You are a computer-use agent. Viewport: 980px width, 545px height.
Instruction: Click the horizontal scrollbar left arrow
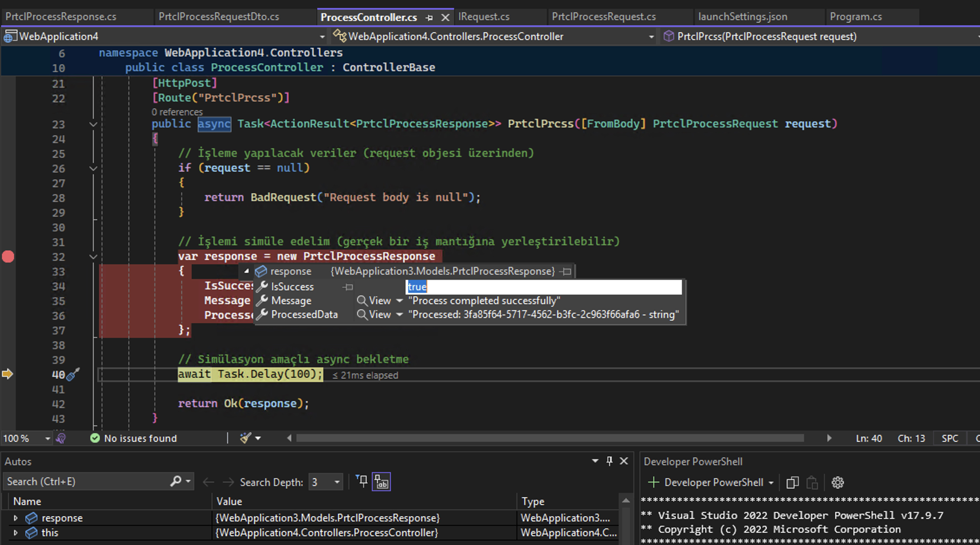[289, 438]
